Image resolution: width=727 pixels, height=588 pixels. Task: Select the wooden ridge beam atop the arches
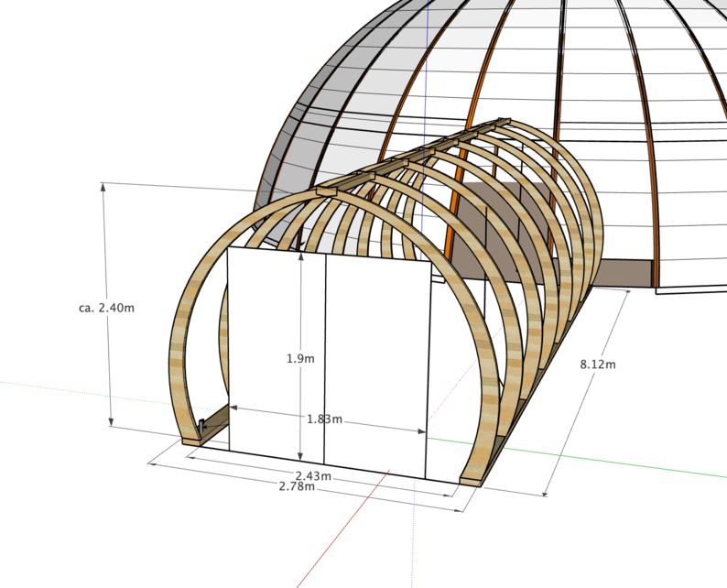click(x=413, y=157)
